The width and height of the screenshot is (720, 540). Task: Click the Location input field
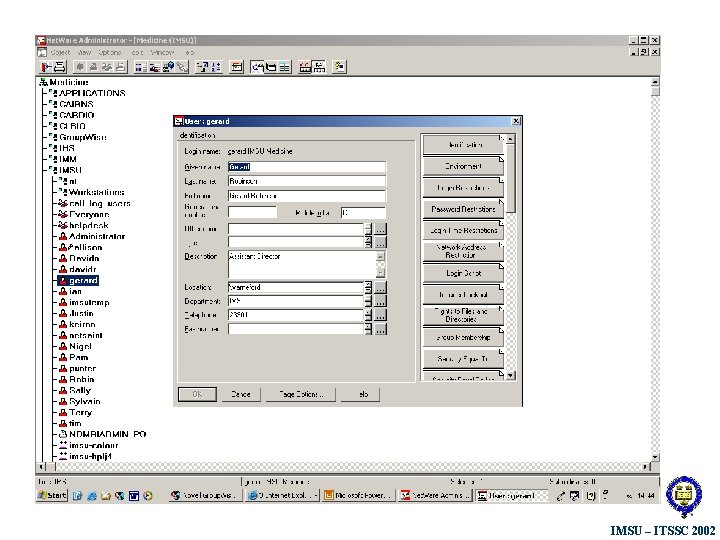pos(296,287)
